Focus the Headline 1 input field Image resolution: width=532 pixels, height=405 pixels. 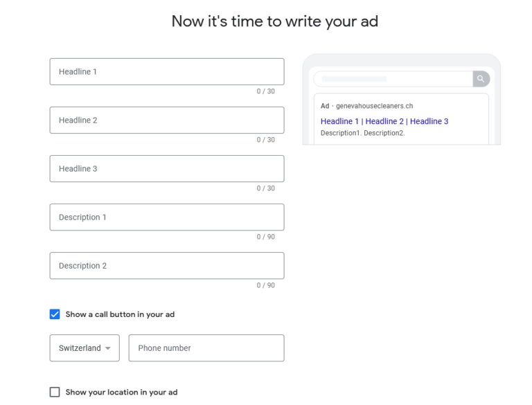(x=167, y=71)
